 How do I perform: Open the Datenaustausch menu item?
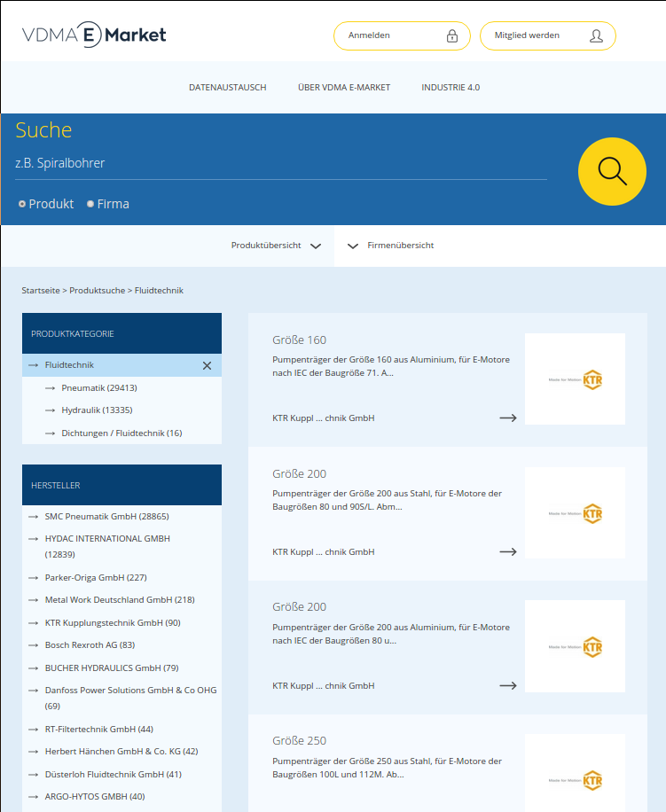(x=227, y=88)
